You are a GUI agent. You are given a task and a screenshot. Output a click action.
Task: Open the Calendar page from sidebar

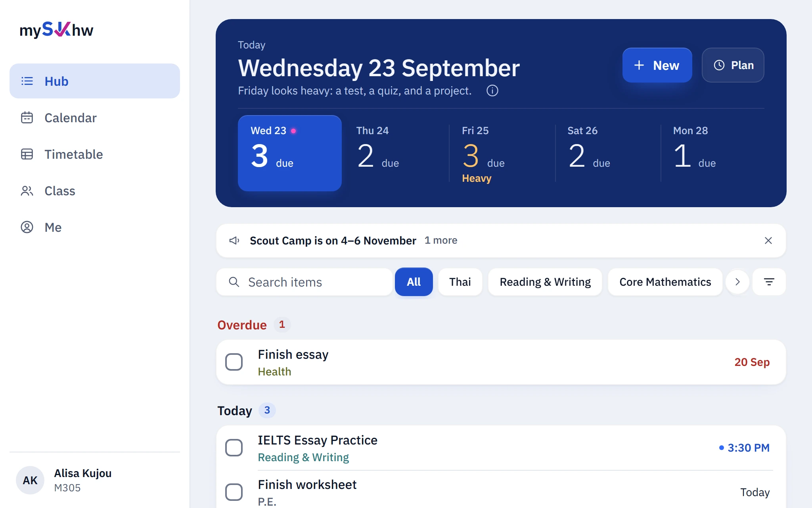[x=94, y=118]
